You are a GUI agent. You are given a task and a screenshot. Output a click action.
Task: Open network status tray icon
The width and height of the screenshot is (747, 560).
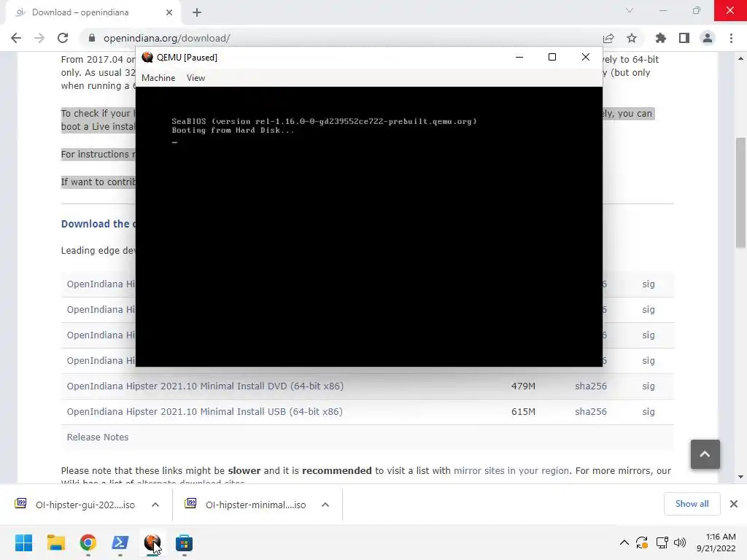coord(662,542)
